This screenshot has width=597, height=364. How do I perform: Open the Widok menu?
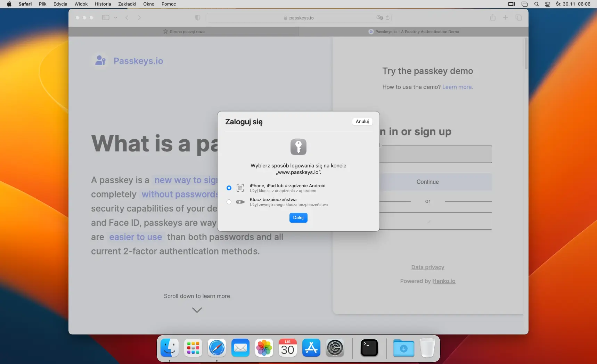coord(81,4)
